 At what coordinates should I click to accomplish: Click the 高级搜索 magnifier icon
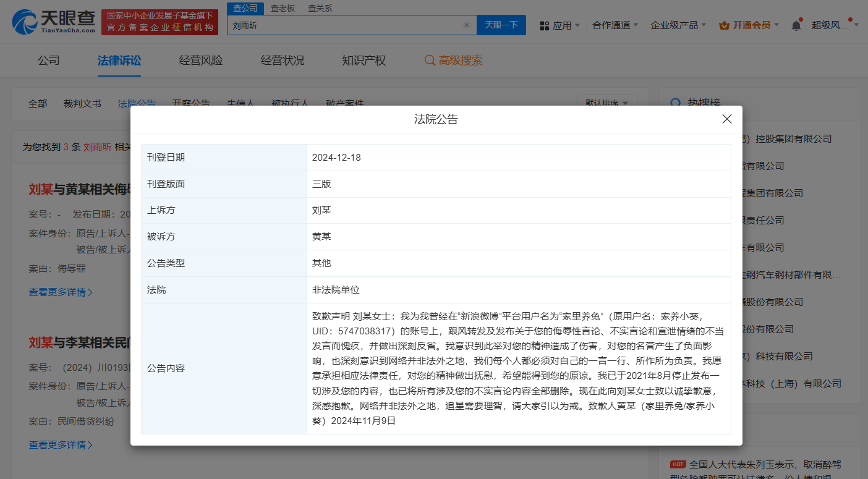coord(430,61)
